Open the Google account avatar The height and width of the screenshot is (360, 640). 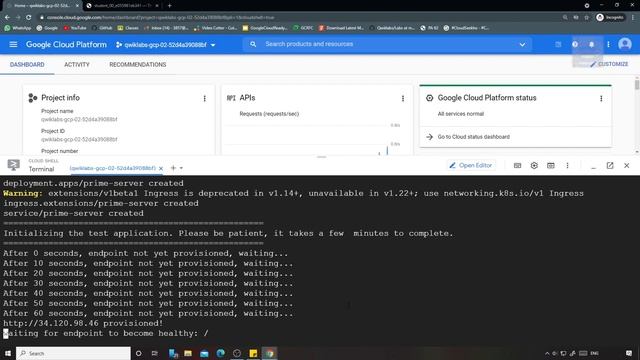[624, 44]
